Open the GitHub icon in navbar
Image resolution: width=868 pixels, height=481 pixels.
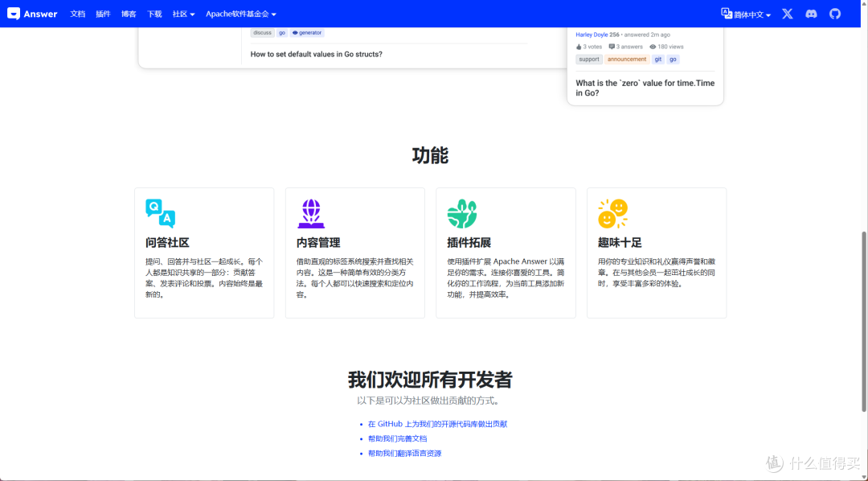(835, 14)
